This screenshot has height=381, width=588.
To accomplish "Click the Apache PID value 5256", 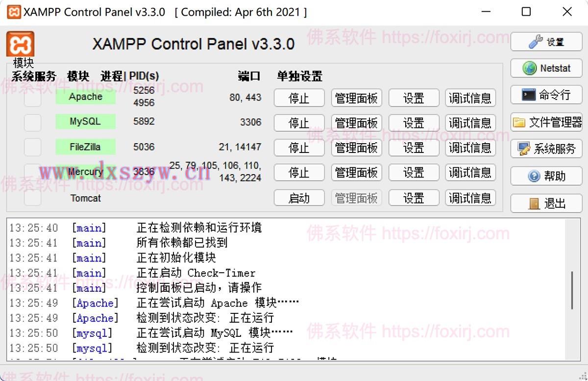I will pyautogui.click(x=144, y=90).
